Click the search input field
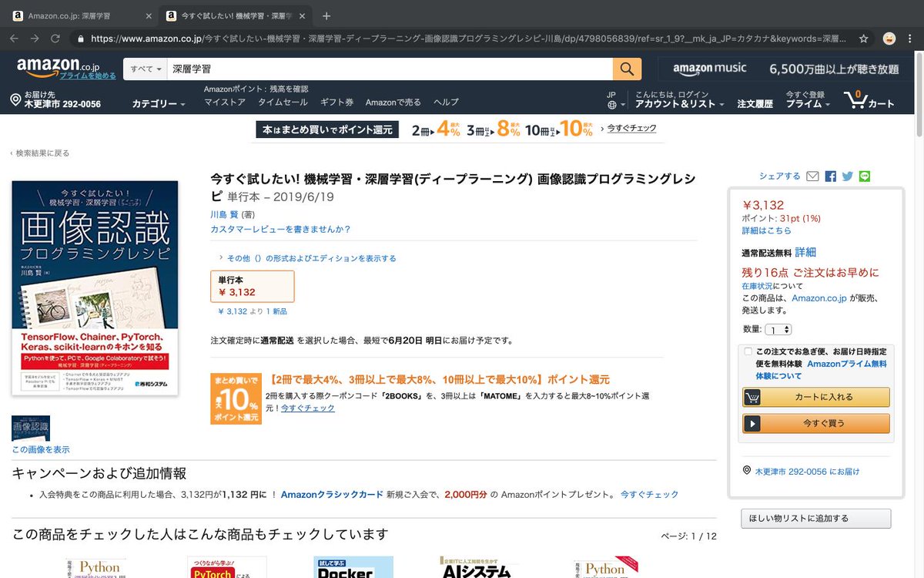924x578 pixels. (390, 69)
